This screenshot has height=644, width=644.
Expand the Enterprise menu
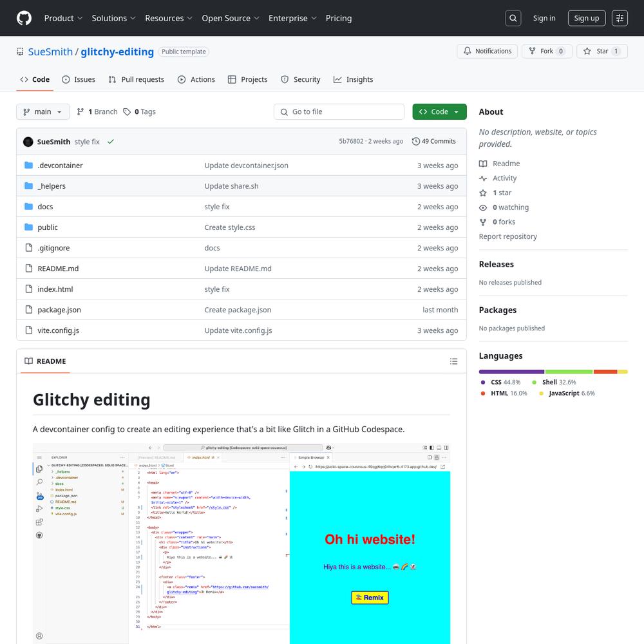pos(292,18)
